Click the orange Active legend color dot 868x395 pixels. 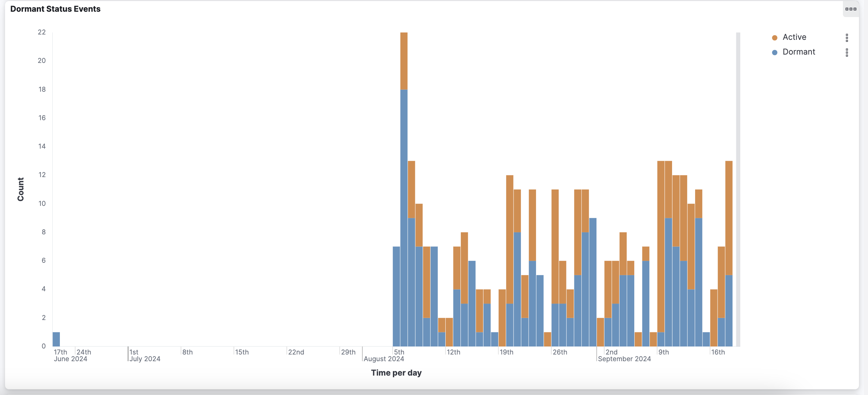point(774,37)
